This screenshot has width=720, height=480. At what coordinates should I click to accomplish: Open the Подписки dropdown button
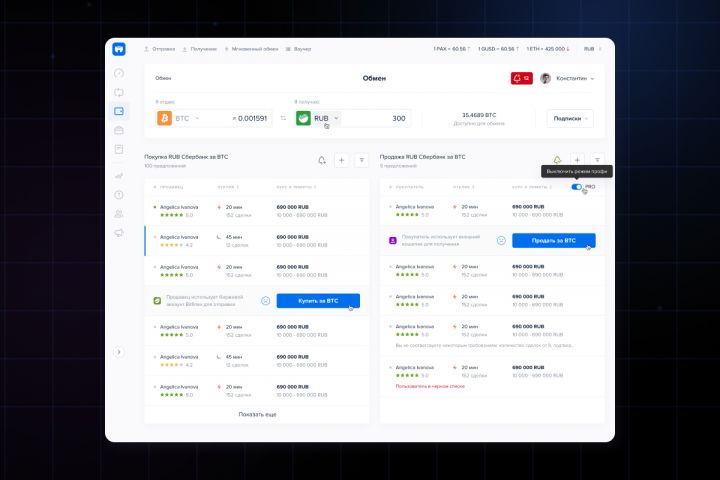570,119
